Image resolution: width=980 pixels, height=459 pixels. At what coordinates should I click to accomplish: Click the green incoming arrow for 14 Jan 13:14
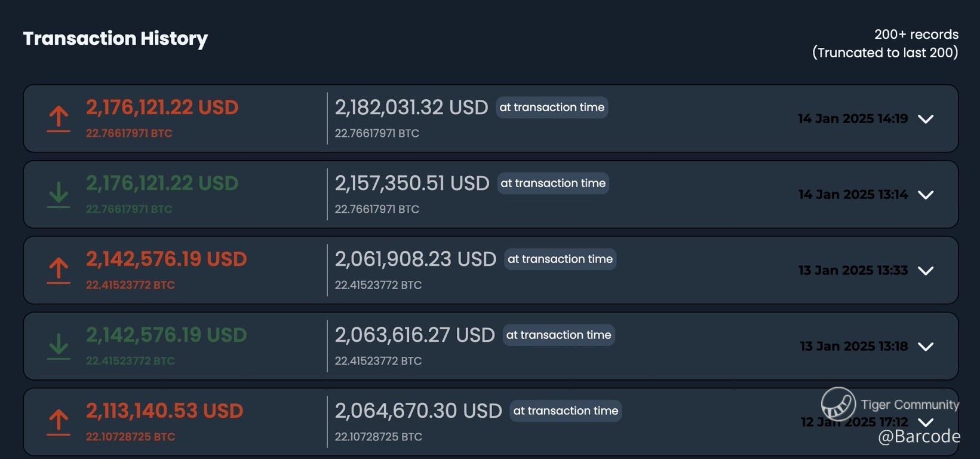pos(59,195)
